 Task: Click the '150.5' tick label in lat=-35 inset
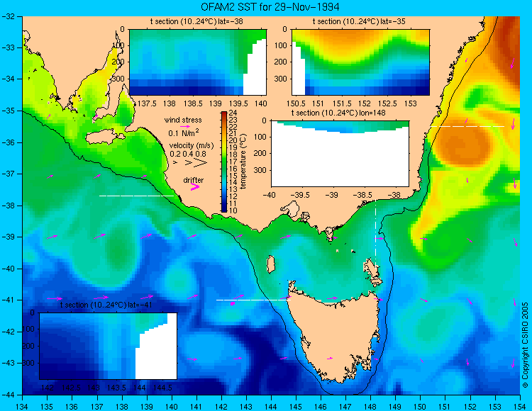pyautogui.click(x=296, y=103)
